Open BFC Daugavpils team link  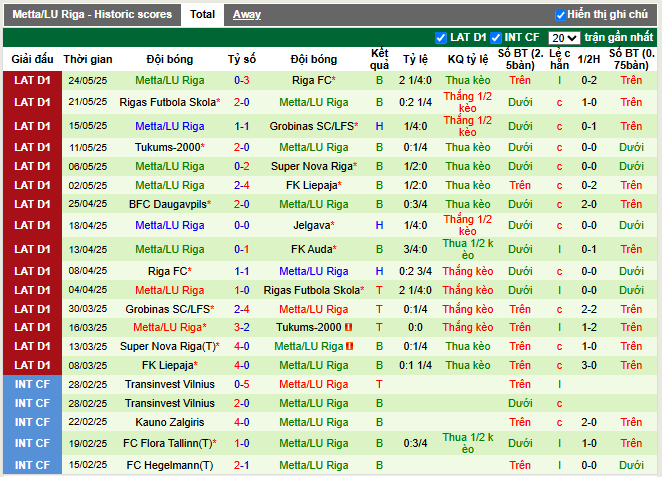click(170, 204)
